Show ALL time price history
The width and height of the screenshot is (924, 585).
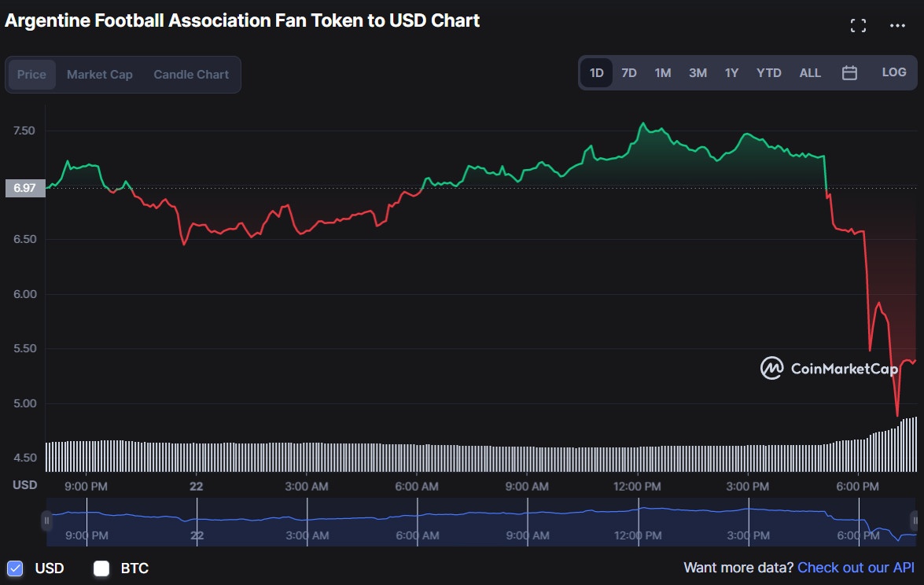(810, 73)
